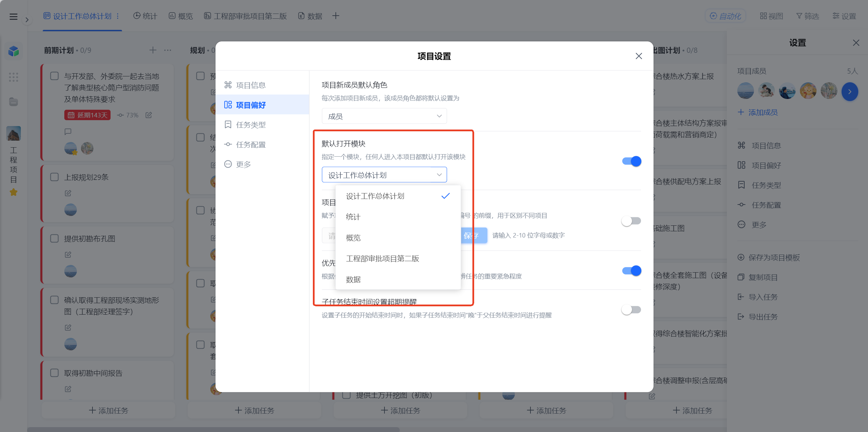Open the blue cube workspace icon
This screenshot has height=432, width=868.
[14, 51]
